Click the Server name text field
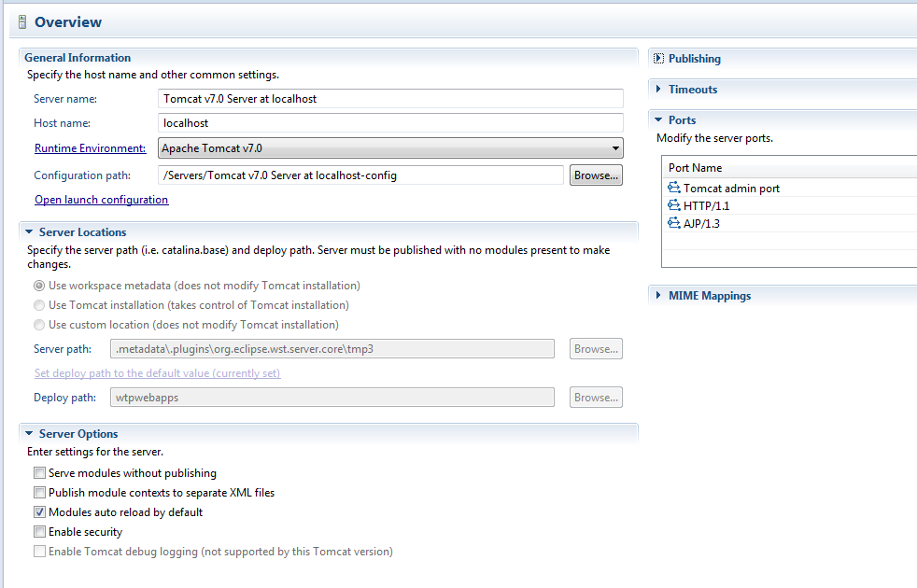The width and height of the screenshot is (917, 588). pos(391,99)
